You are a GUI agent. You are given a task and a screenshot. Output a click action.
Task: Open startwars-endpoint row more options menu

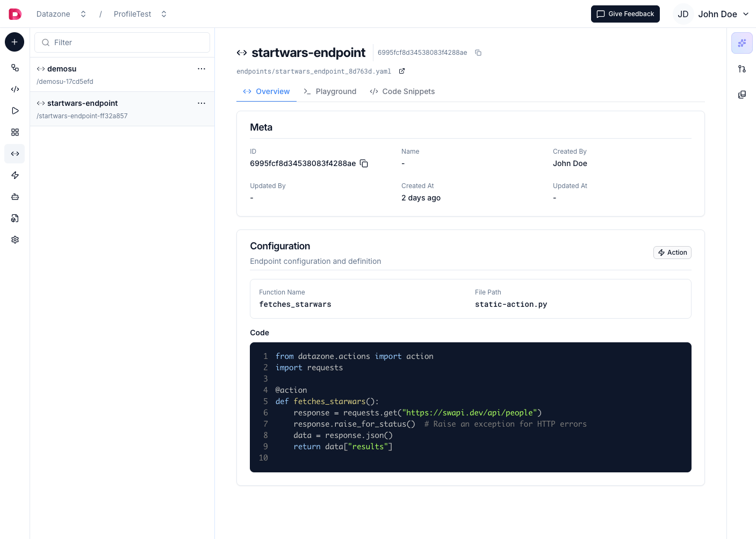tap(201, 103)
